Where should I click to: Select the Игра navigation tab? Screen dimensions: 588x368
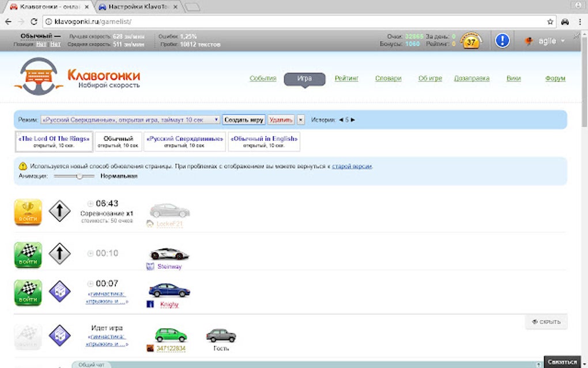(x=304, y=79)
